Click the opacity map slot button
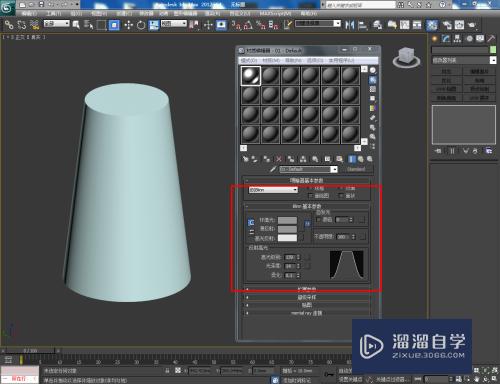The image size is (500, 384). (x=363, y=237)
